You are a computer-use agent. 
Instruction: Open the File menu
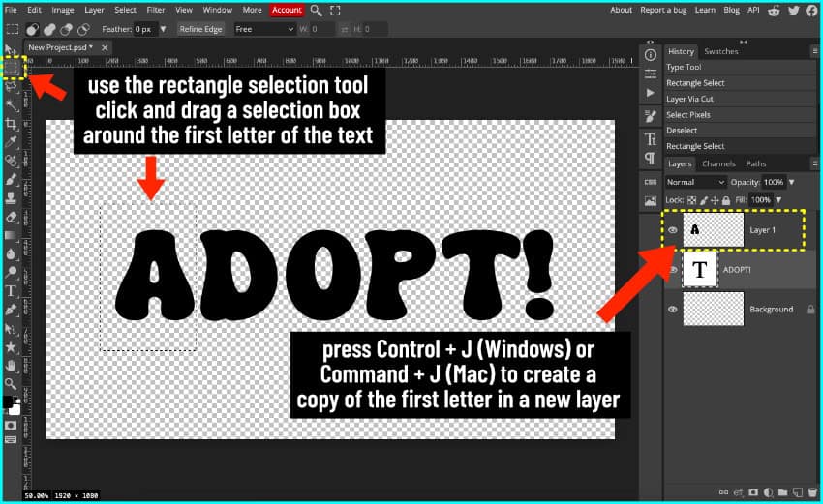coord(11,10)
